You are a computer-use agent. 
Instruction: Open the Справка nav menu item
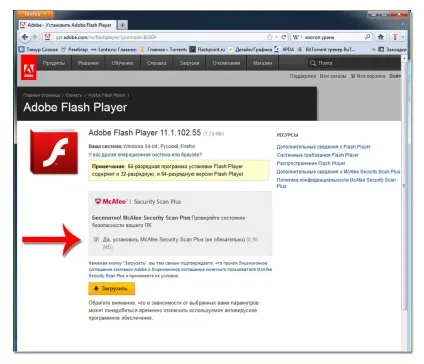click(x=156, y=63)
